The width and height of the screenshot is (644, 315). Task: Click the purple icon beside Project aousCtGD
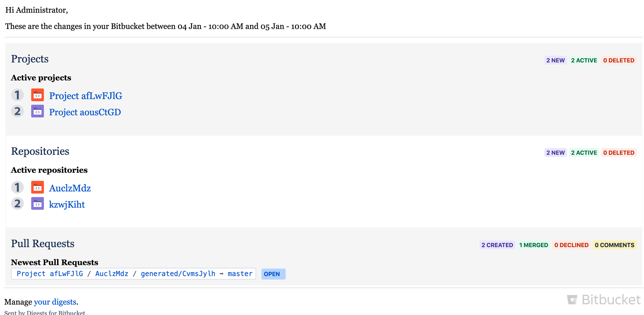[x=37, y=111]
